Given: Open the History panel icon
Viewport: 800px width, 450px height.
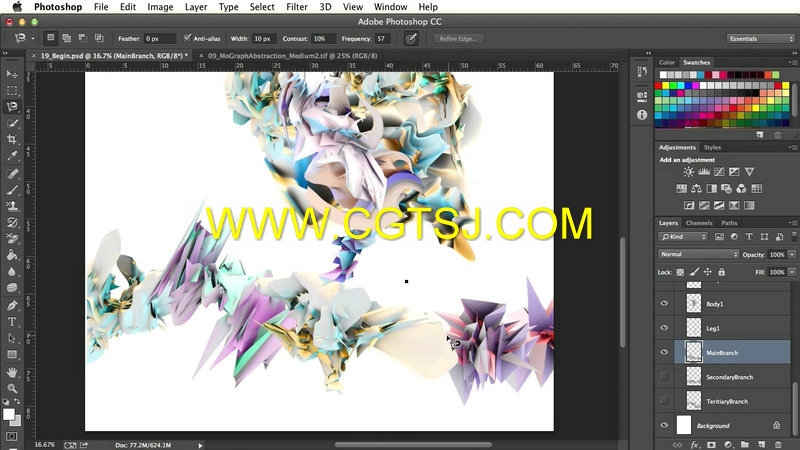Looking at the screenshot, I should click(x=642, y=72).
